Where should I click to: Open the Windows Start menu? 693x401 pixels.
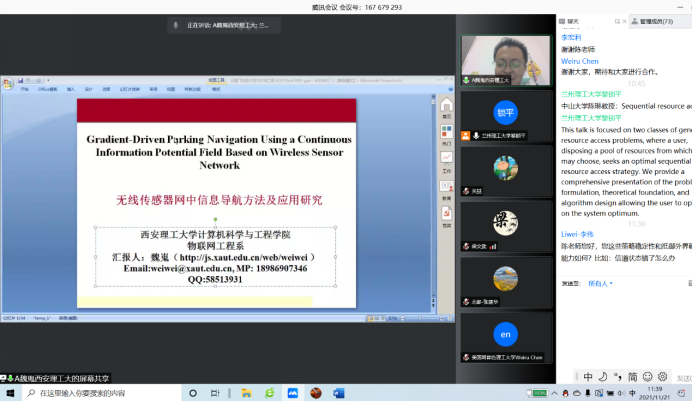[x=9, y=394]
